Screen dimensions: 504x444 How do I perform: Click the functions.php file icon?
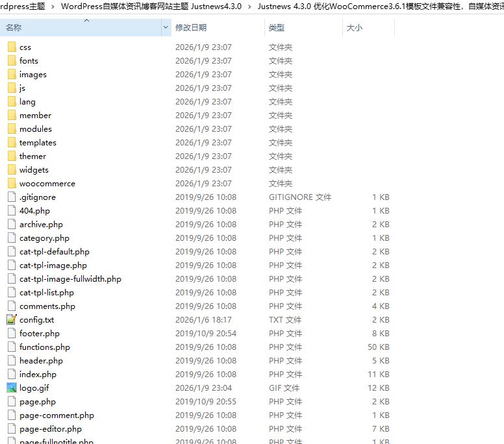pyautogui.click(x=12, y=347)
